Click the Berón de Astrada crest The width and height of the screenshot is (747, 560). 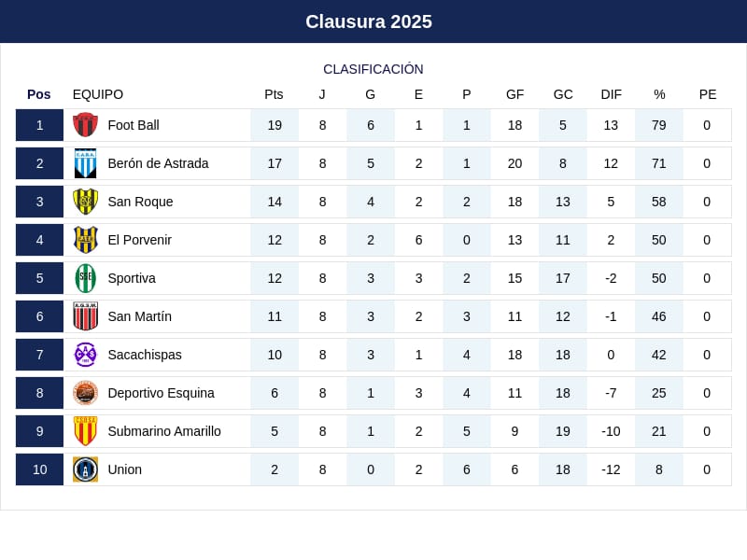click(85, 163)
